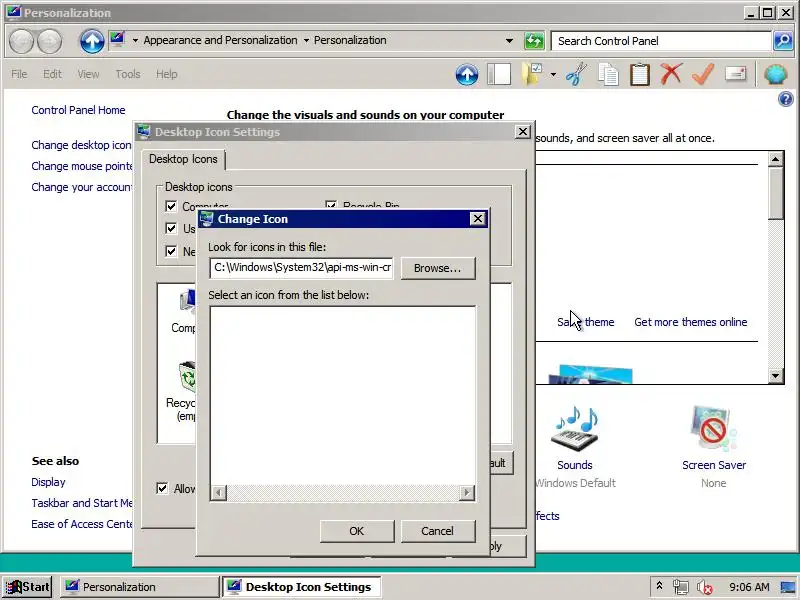Click the icon list right scroll arrow
The height and width of the screenshot is (600, 800).
[466, 493]
